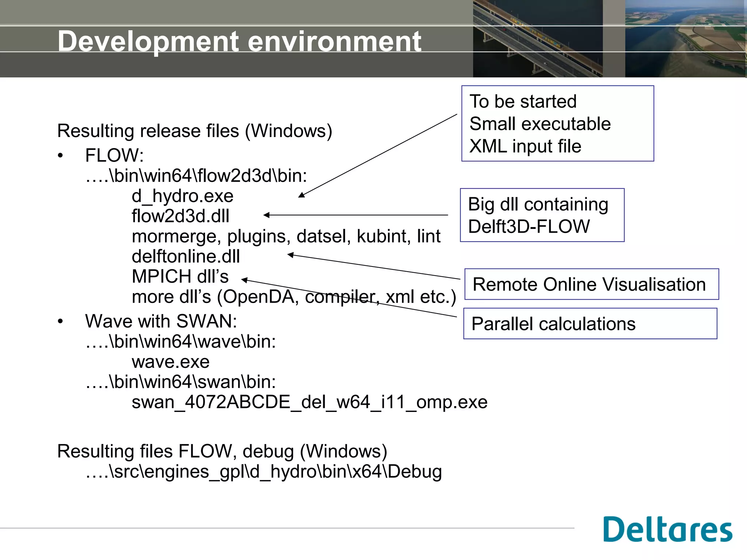The width and height of the screenshot is (747, 560).
Task: Select the 'Remote Online Visualisation' callout text
Action: (589, 284)
